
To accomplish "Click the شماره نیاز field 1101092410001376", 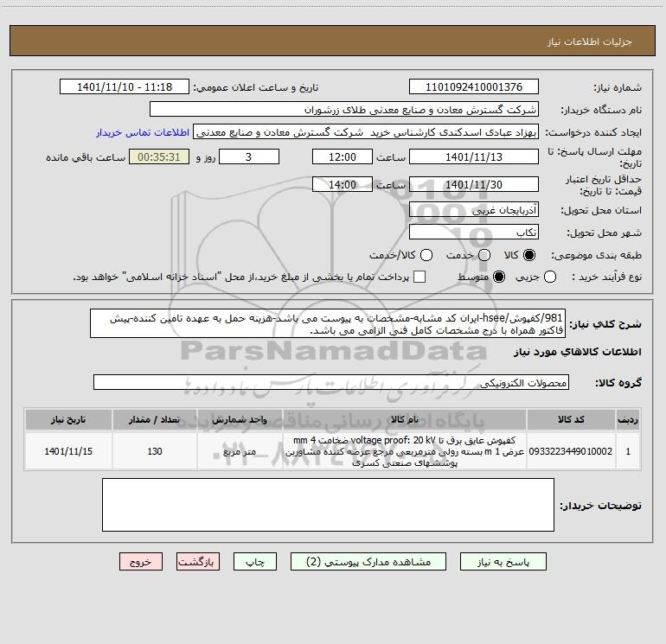I will point(474,86).
